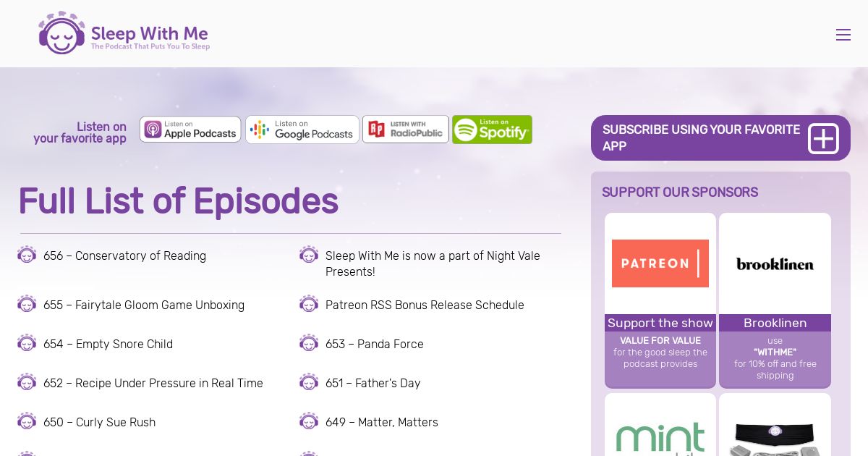
Task: Open 650 – Curly Sue Rush
Action: tap(99, 422)
